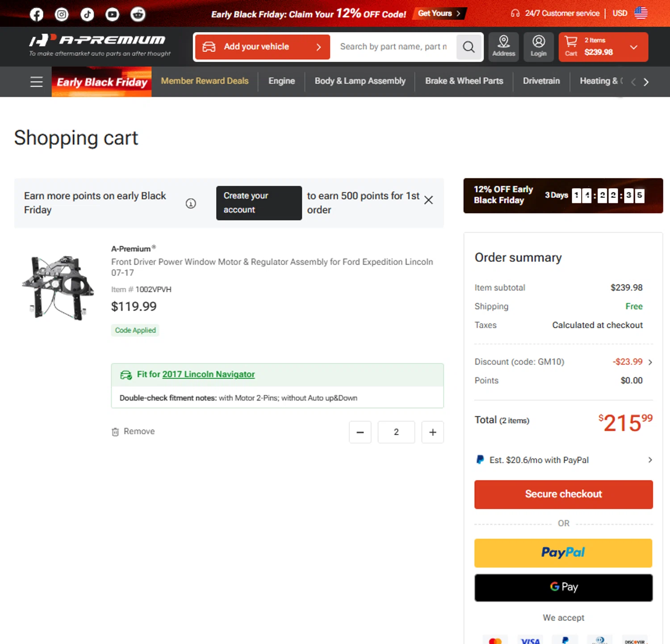Screen dimensions: 670x644
Task: Open the Login account icon
Action: point(538,46)
